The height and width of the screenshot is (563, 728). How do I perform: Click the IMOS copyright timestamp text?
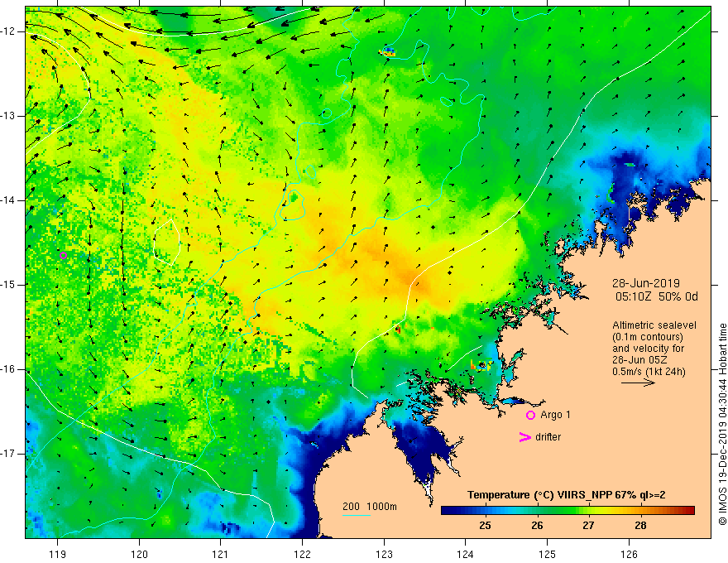[722, 424]
